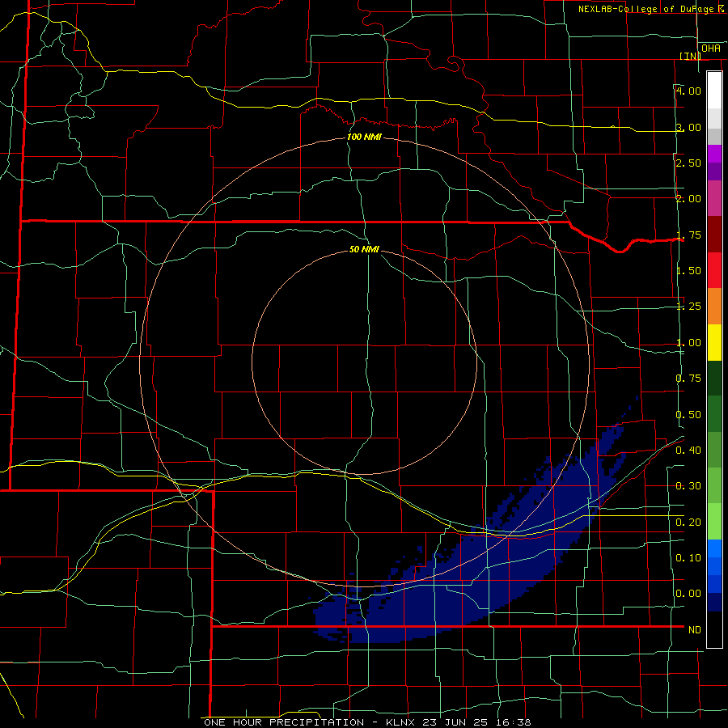Click the ND legend label
The height and width of the screenshot is (728, 728).
695,630
